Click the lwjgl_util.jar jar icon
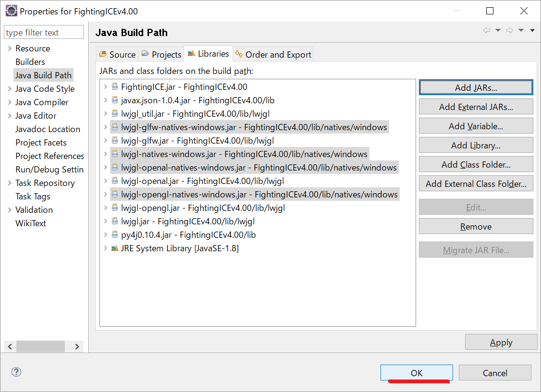This screenshot has height=392, width=541. click(115, 114)
